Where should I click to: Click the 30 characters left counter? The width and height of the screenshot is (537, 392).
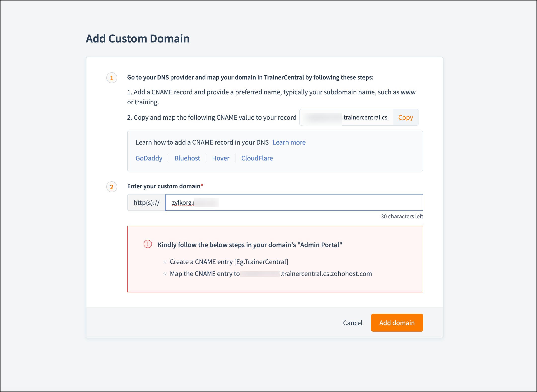(x=402, y=216)
